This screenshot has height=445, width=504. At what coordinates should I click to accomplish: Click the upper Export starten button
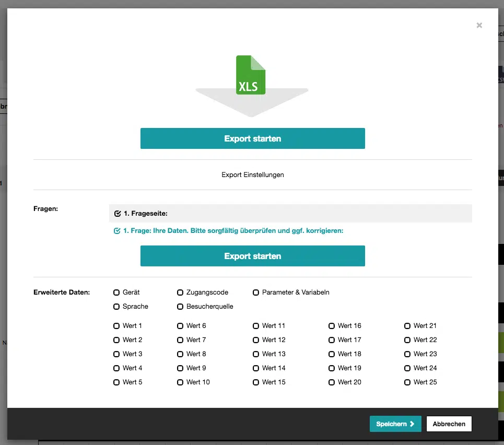click(253, 138)
